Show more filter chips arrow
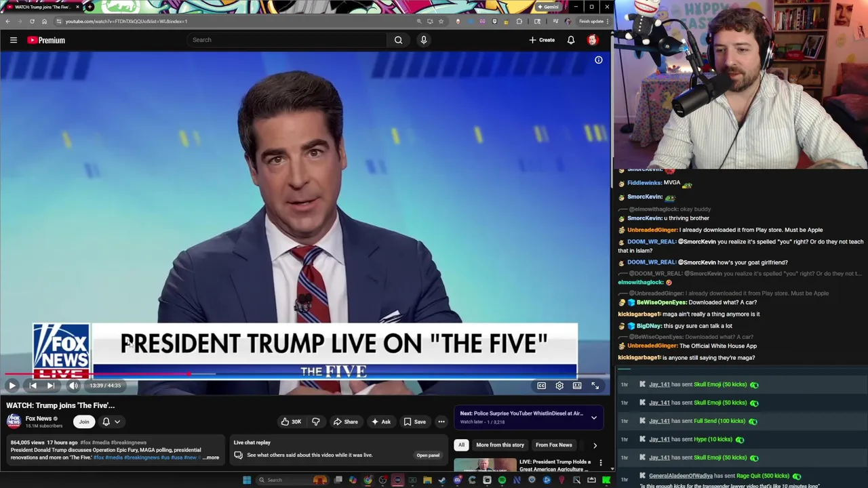 coord(595,445)
